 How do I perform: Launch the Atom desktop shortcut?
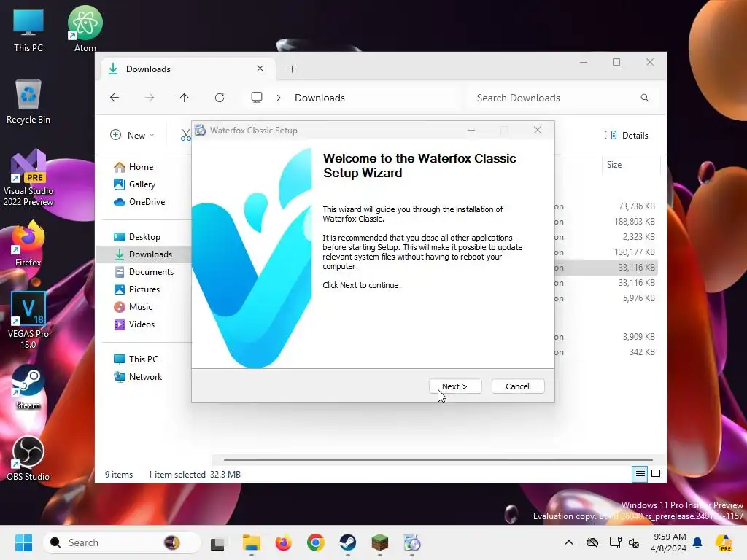coord(85,28)
